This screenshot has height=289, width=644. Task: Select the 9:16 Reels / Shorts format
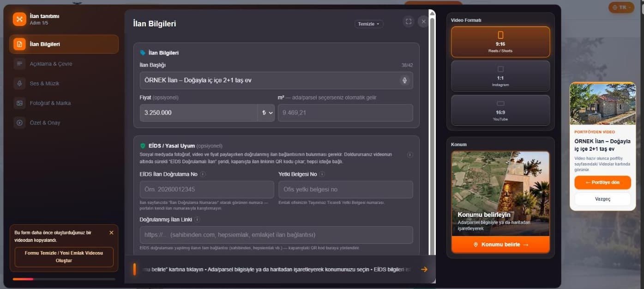point(500,42)
